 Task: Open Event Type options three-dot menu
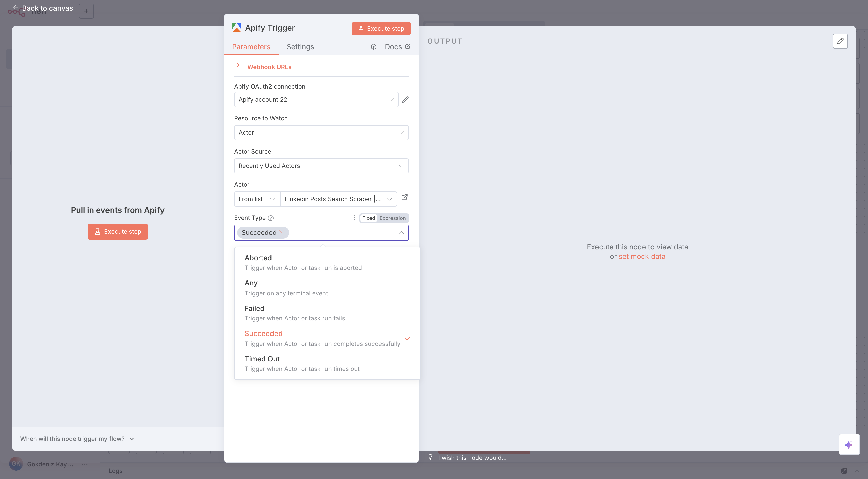tap(354, 218)
